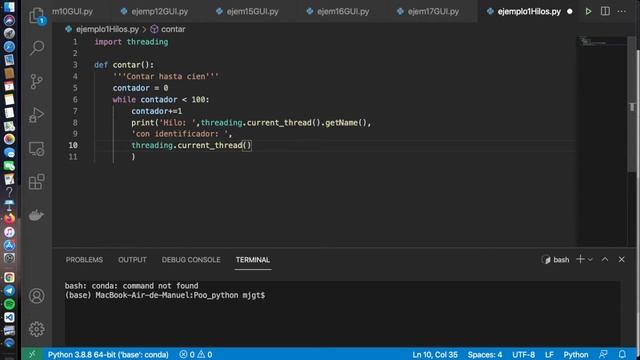Image resolution: width=640 pixels, height=360 pixels.
Task: Open the OUTPUT panel tab
Action: coord(132,260)
